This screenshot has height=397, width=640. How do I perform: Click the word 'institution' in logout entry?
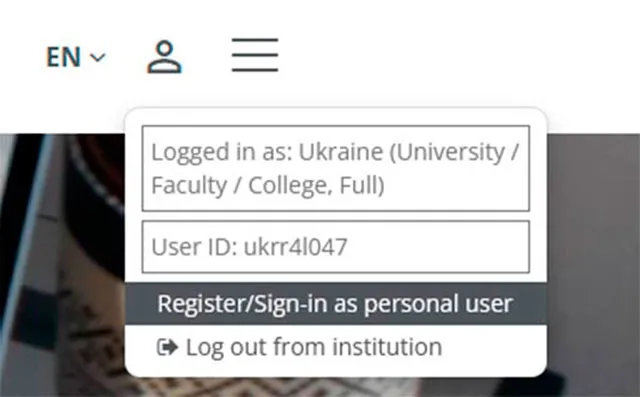point(387,347)
